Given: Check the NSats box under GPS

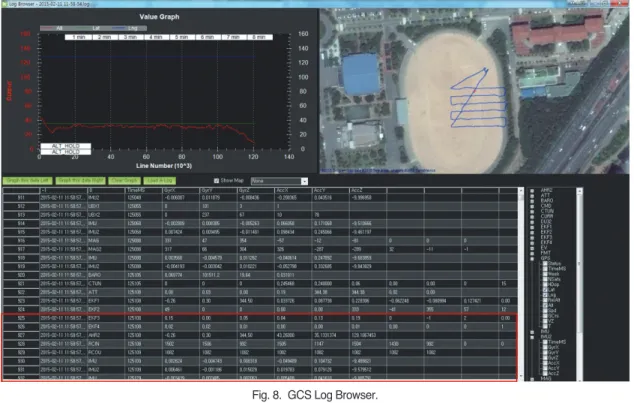Looking at the screenshot, I should click(545, 279).
